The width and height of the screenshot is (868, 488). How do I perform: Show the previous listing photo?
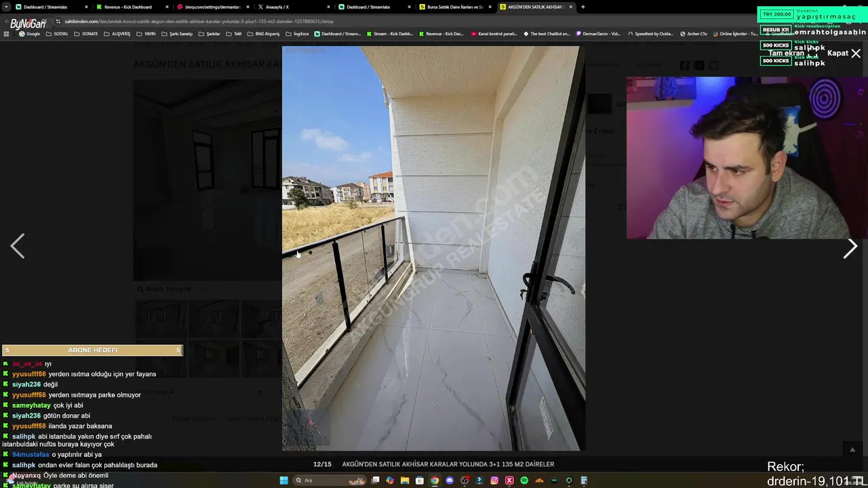(18, 246)
